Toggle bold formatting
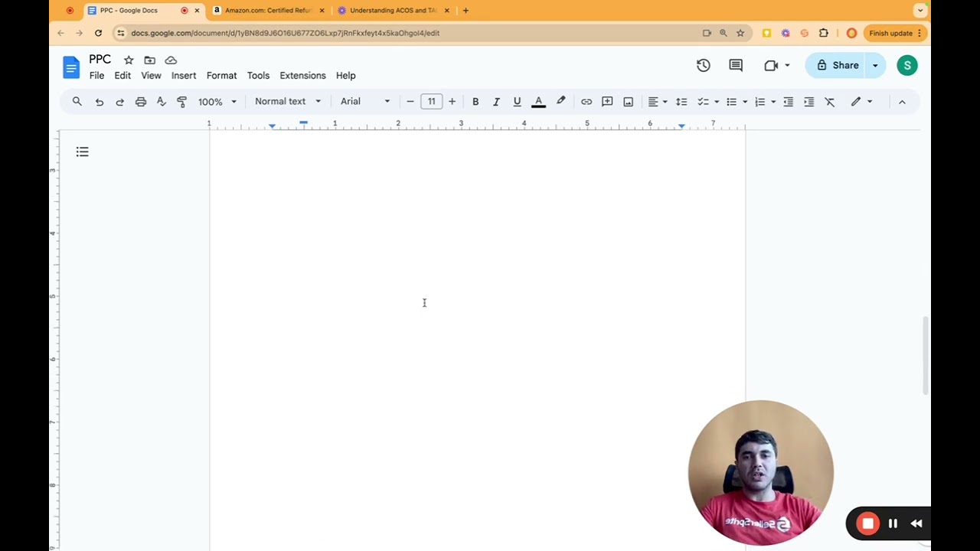 (x=475, y=101)
